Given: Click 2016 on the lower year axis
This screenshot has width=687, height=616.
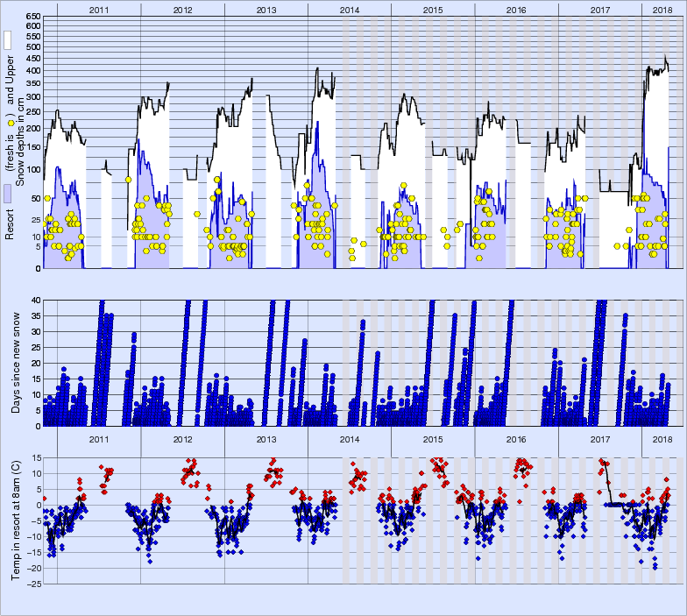Looking at the screenshot, I should [516, 438].
